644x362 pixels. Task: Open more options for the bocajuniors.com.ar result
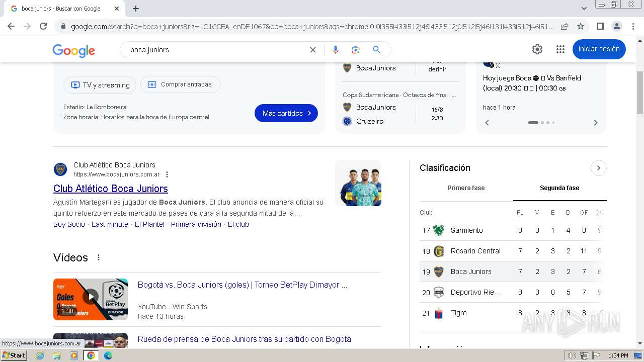point(167,175)
